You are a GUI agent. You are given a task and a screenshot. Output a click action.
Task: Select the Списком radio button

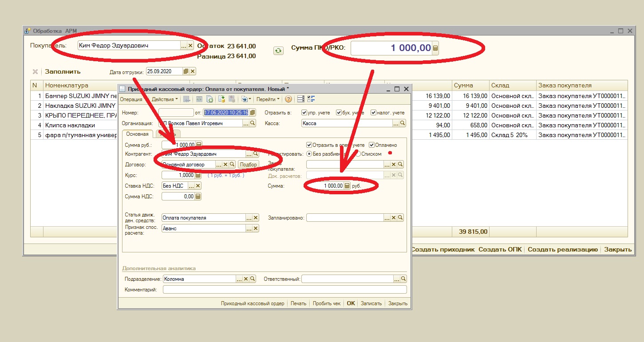[x=358, y=154]
